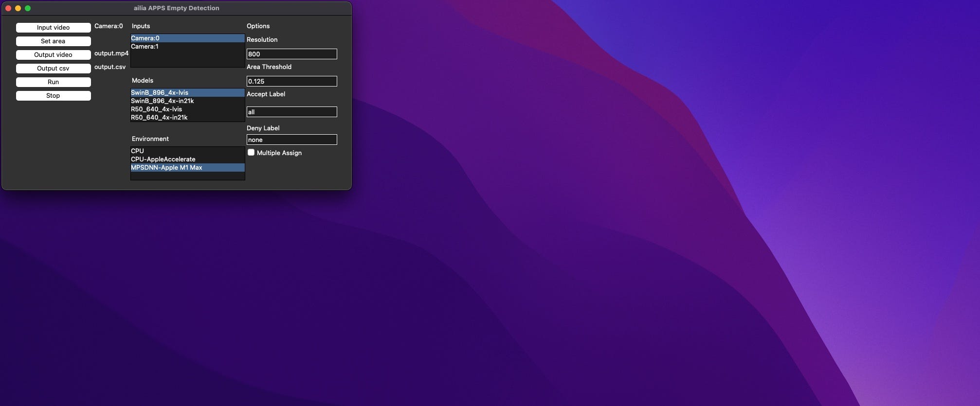Select MPSDNN-Apple M1 Max environment
The width and height of the screenshot is (980, 406).
187,167
